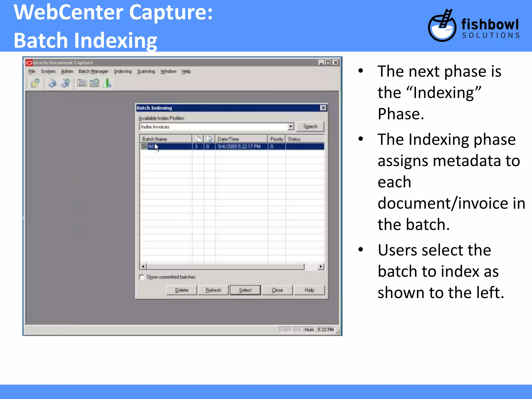Sort by Date/Time column header
The width and height of the screenshot is (532, 399).
point(241,139)
